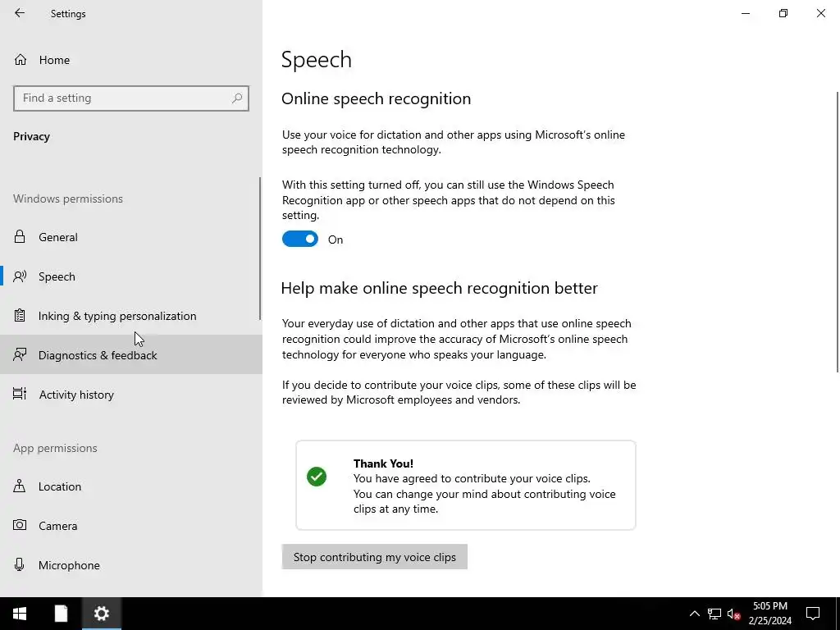Click the sidebar vertical scrollbar
Screen dimensions: 840x630
(x=260, y=249)
